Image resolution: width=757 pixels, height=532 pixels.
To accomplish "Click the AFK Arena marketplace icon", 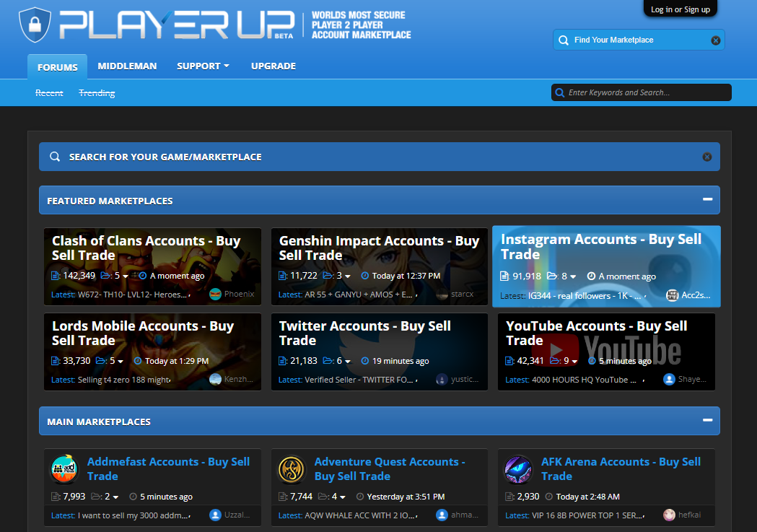I will pyautogui.click(x=519, y=469).
